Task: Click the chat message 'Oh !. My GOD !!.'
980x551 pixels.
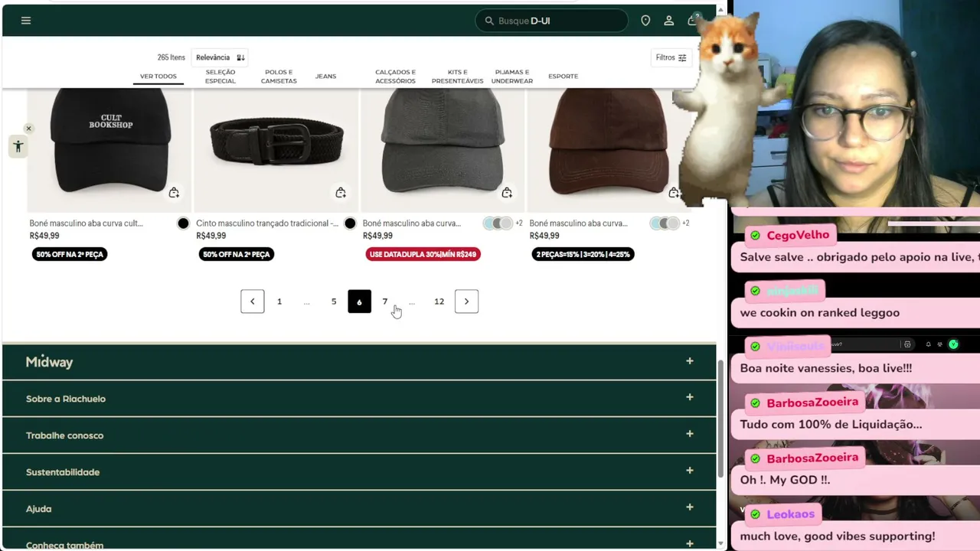Action: [785, 480]
